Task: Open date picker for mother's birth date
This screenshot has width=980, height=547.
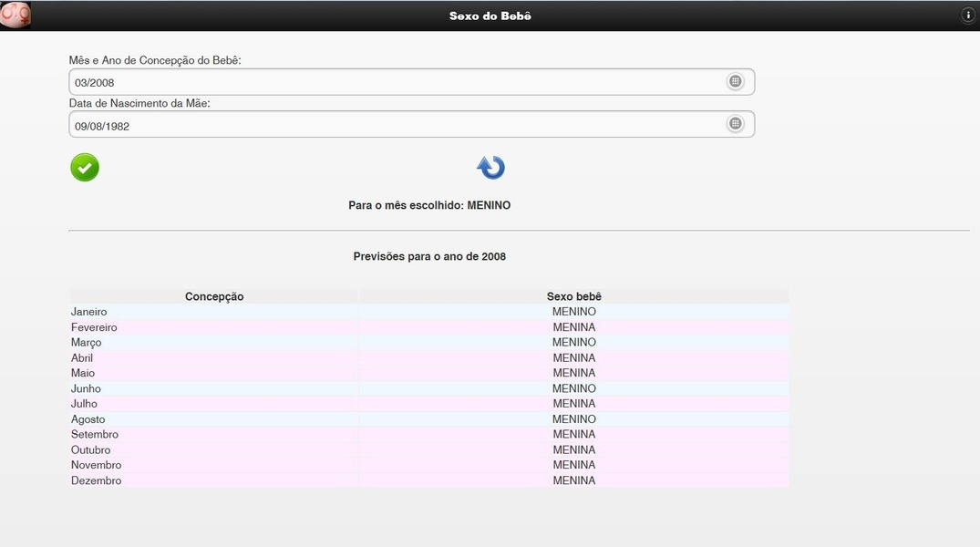Action: tap(735, 124)
